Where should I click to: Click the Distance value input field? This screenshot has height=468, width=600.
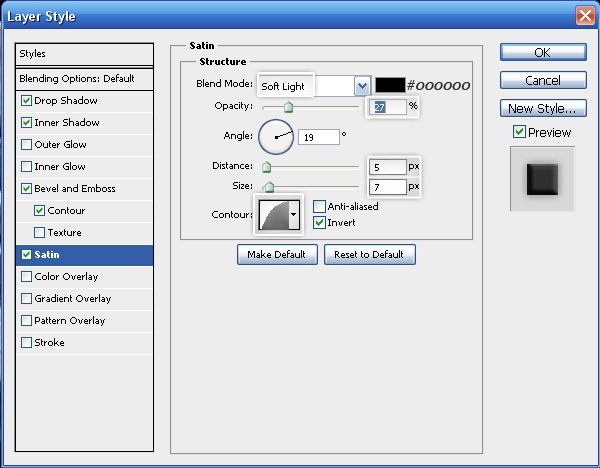point(387,167)
